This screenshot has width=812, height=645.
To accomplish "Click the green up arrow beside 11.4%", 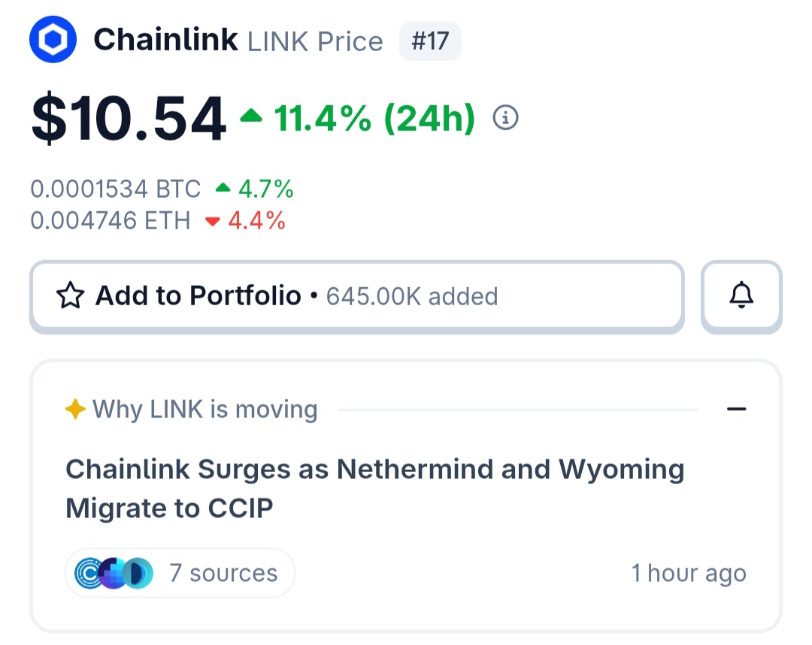I will (251, 115).
